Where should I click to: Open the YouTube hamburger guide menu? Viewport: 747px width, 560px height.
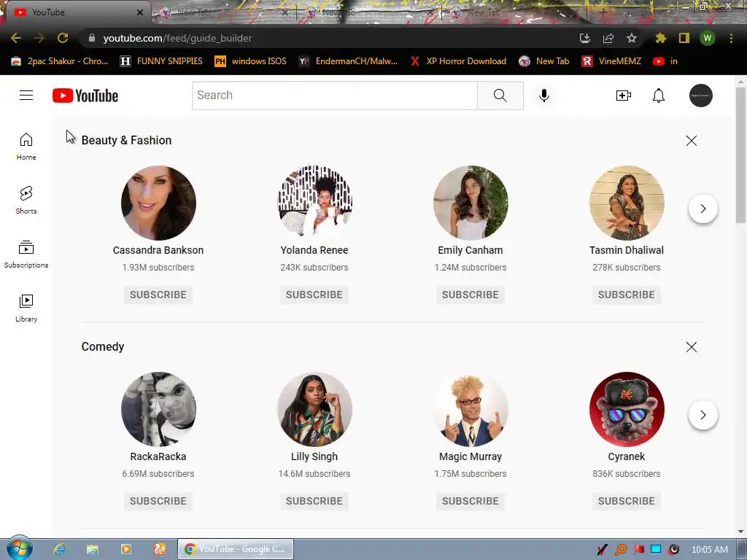(x=26, y=96)
